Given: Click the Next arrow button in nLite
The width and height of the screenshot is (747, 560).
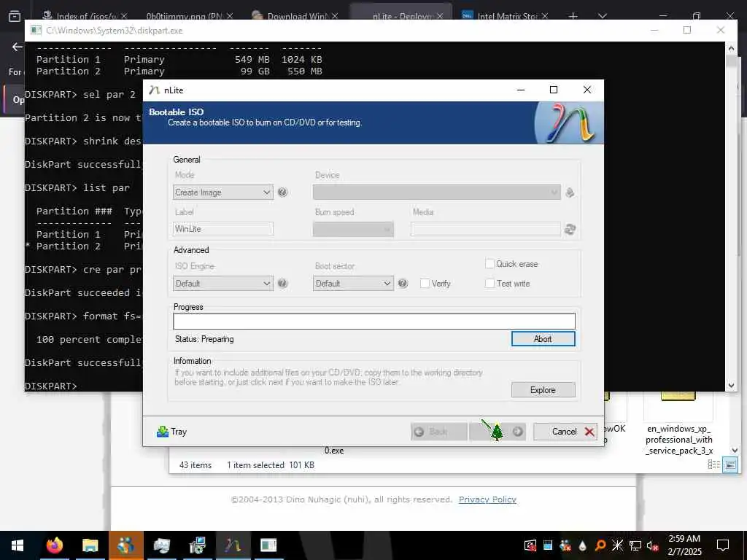Looking at the screenshot, I should tap(498, 432).
